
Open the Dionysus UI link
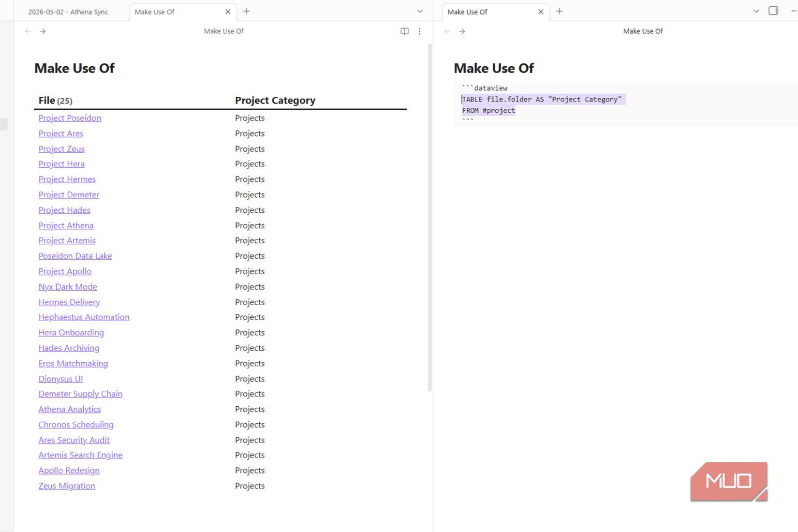(60, 379)
